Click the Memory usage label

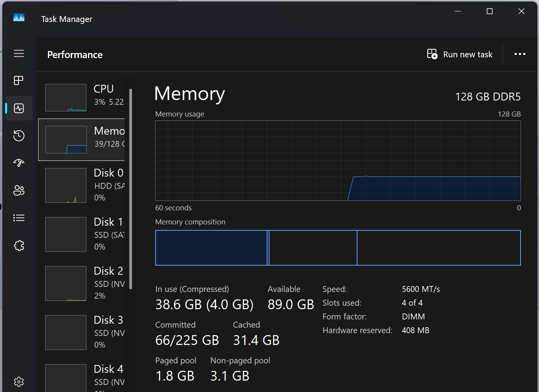180,114
